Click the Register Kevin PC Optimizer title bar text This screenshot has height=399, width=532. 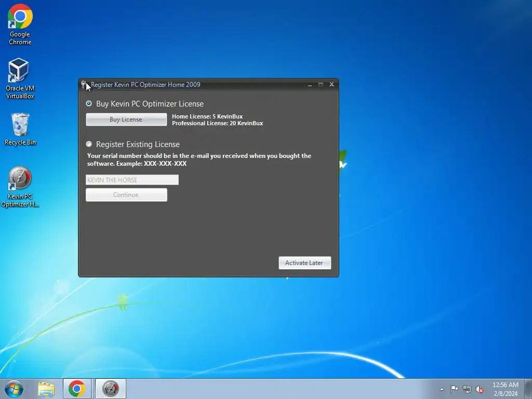point(145,85)
